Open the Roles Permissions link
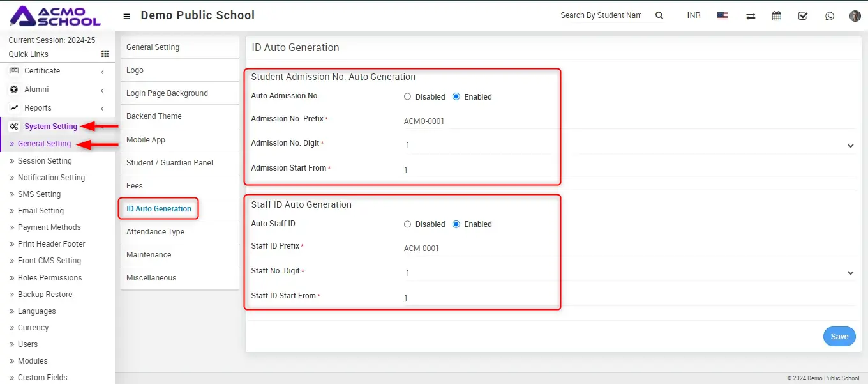The width and height of the screenshot is (868, 384). click(x=50, y=278)
